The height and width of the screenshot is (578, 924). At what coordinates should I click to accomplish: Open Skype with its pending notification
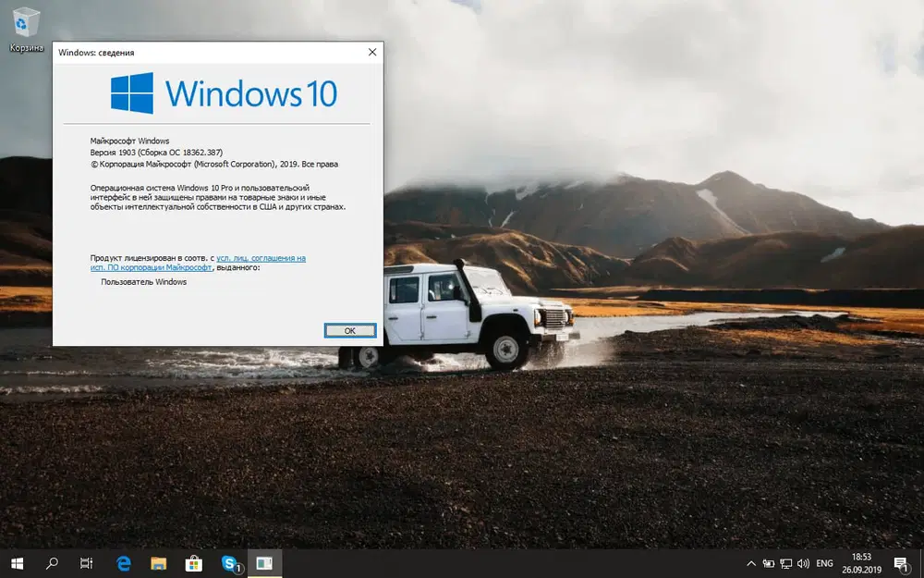[x=229, y=562]
